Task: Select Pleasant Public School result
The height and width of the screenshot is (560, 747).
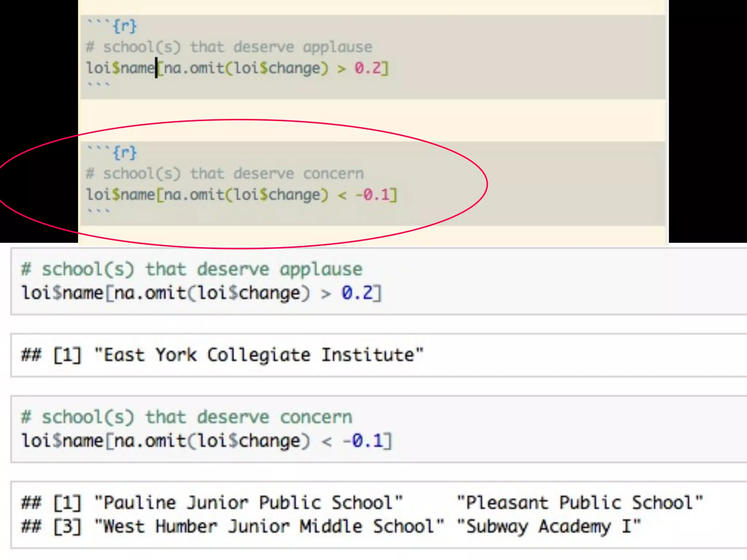Action: 580,503
